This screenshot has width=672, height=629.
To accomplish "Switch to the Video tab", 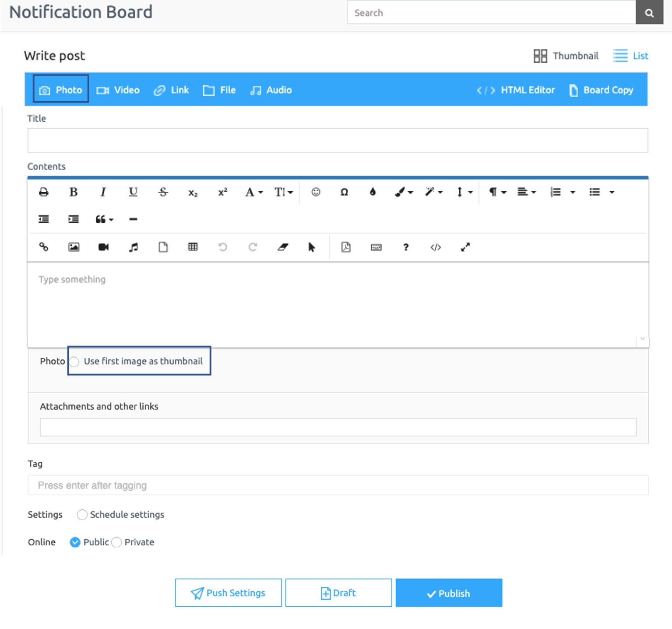I will (x=118, y=90).
